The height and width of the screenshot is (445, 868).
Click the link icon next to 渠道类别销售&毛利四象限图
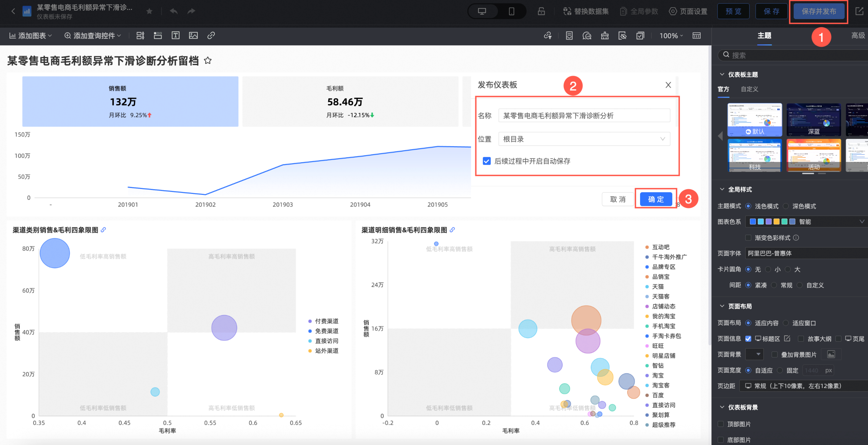click(x=103, y=230)
